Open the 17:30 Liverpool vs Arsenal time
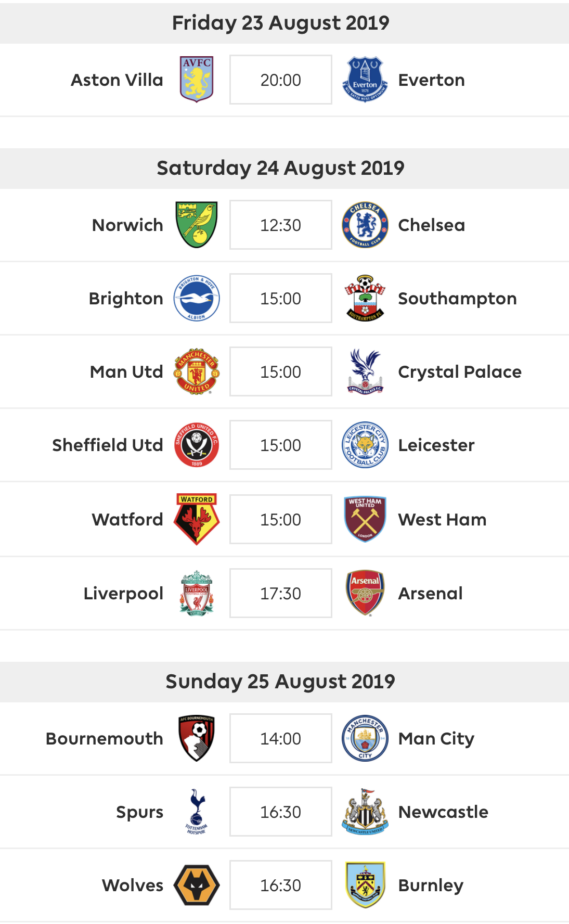This screenshot has width=569, height=924. point(281,593)
